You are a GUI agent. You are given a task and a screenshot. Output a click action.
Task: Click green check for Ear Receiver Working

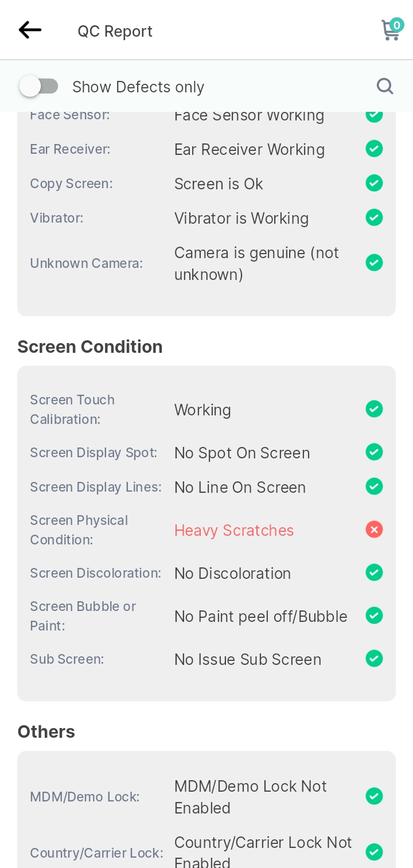tap(374, 149)
